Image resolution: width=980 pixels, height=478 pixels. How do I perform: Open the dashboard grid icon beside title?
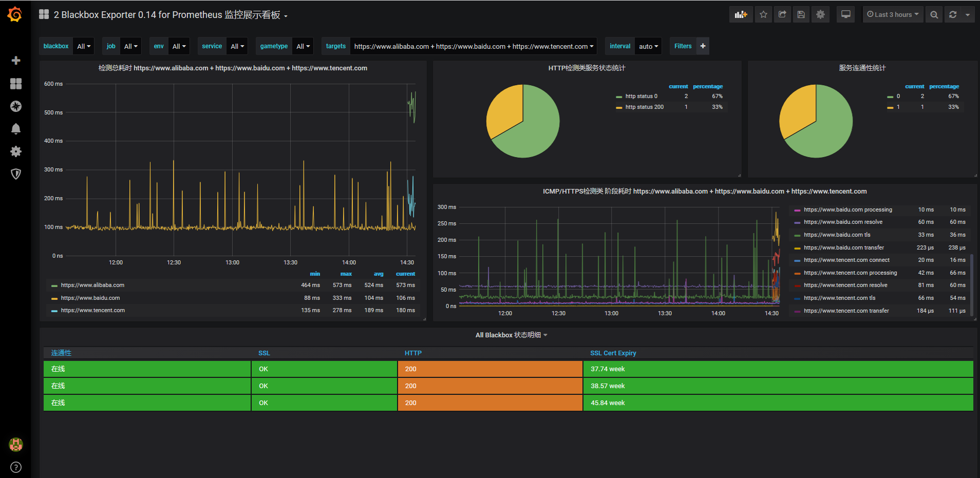click(44, 14)
